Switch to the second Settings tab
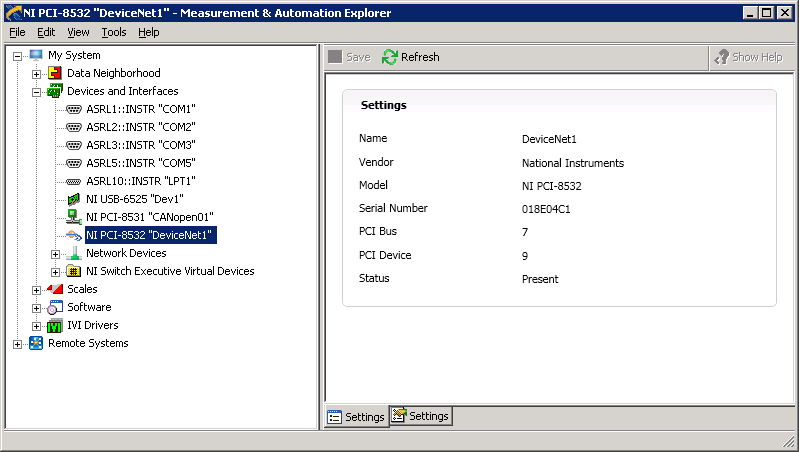The width and height of the screenshot is (799, 452). [421, 415]
